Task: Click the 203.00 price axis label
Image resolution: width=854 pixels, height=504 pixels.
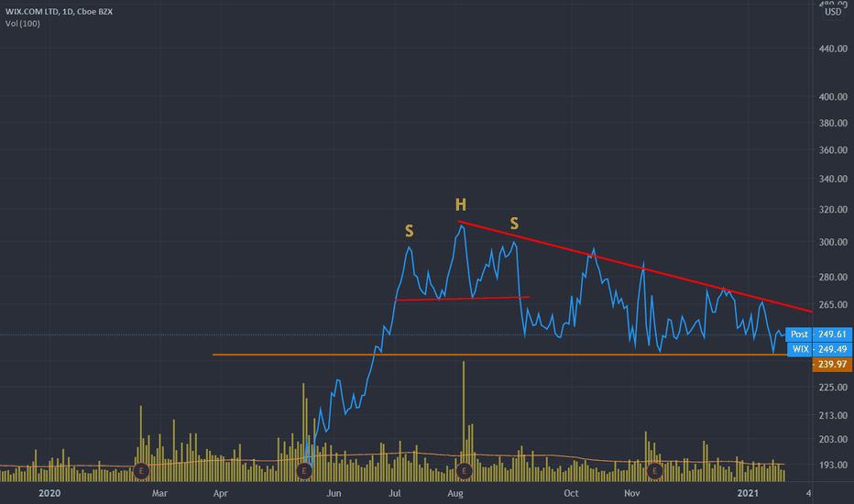Action: tap(833, 439)
